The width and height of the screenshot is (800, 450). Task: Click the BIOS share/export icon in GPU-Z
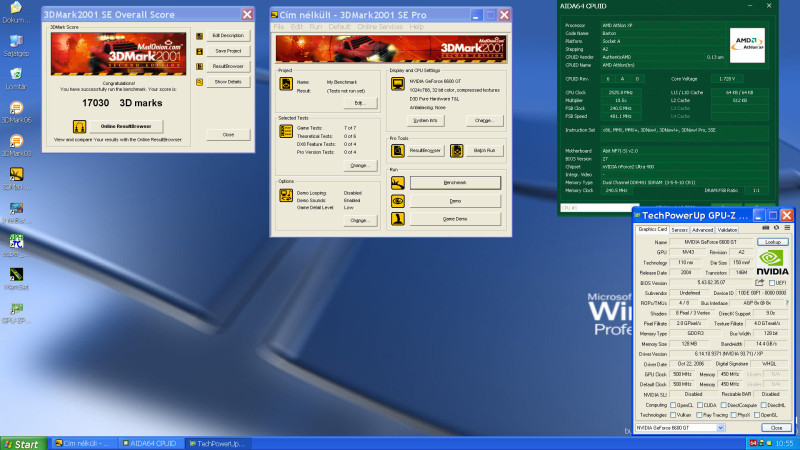tap(760, 283)
